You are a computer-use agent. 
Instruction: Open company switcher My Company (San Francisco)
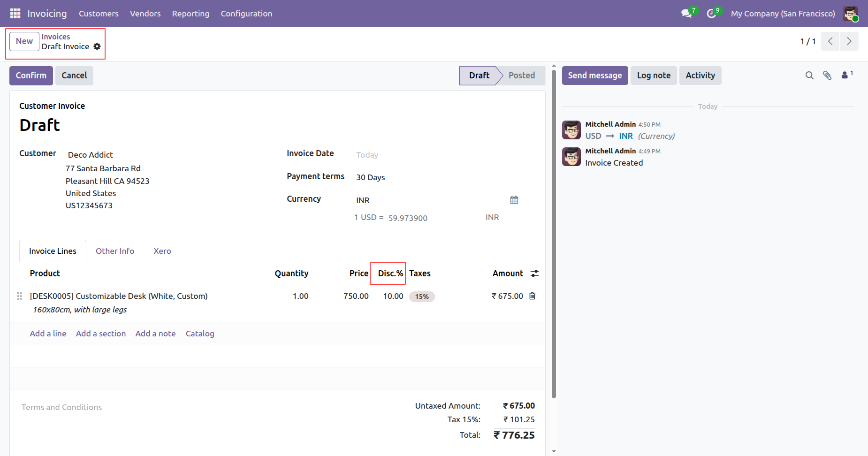point(783,14)
